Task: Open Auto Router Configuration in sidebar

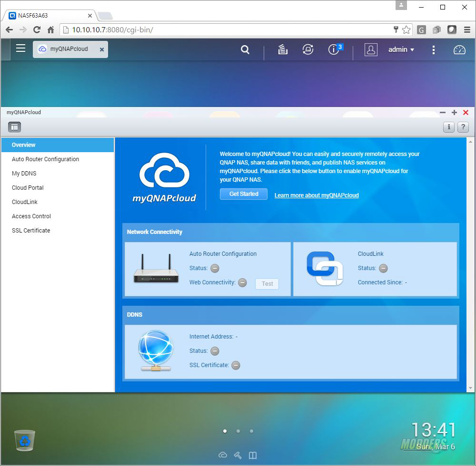Action: [x=58, y=159]
